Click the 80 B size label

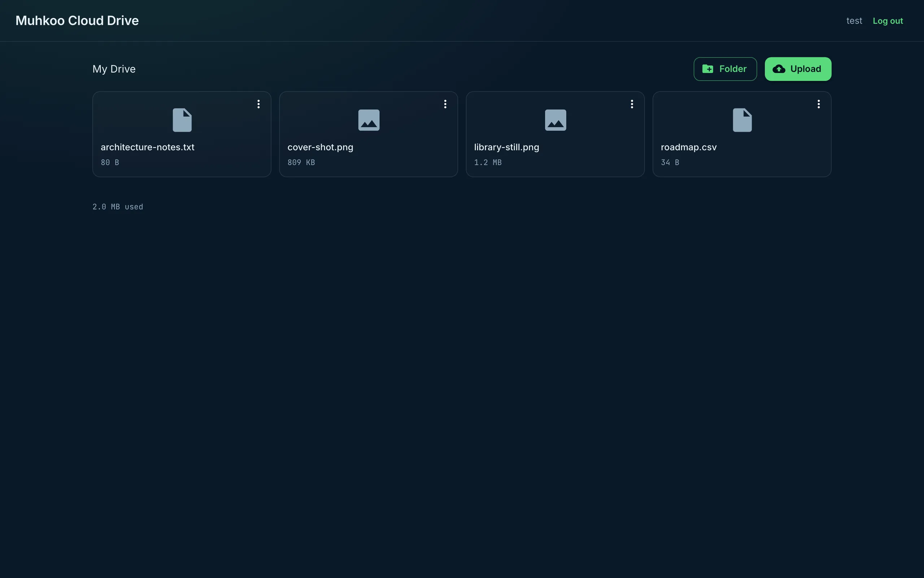110,163
